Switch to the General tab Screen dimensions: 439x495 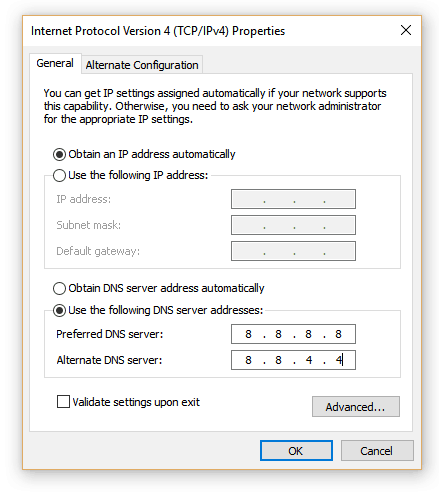(x=55, y=63)
